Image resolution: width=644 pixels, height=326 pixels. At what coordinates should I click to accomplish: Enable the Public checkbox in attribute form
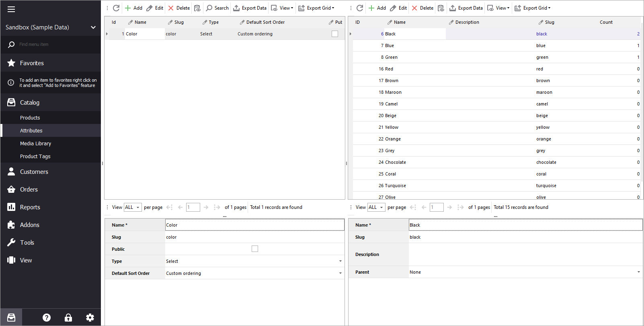254,249
